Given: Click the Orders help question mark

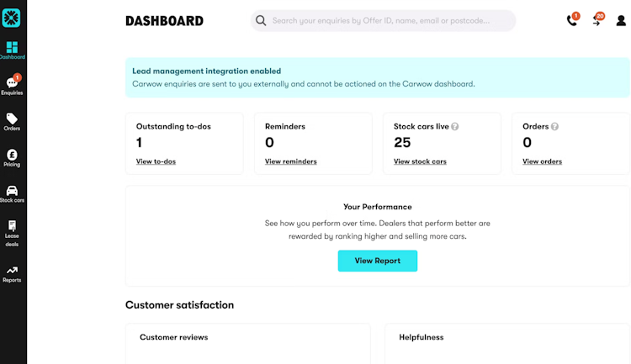Looking at the screenshot, I should (554, 127).
